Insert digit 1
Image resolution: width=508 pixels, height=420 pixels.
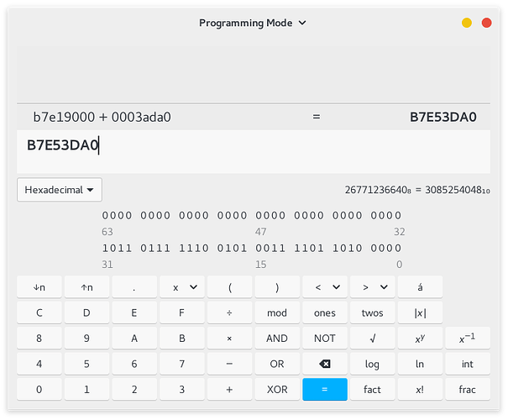click(86, 390)
